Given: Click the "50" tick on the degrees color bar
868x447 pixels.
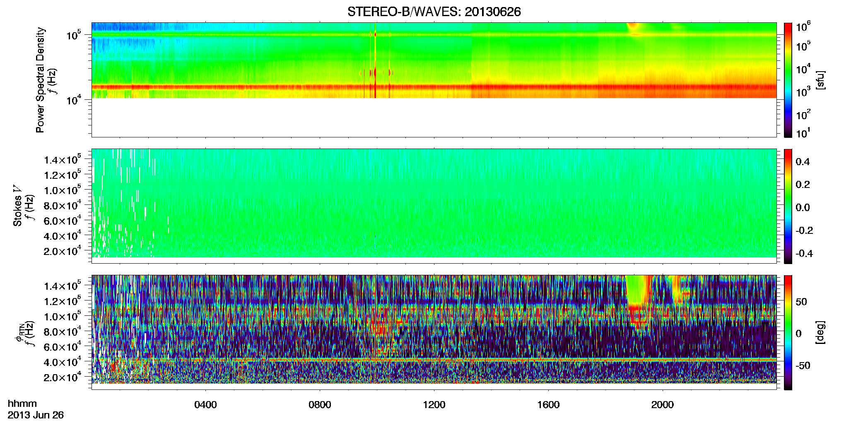Looking at the screenshot, I should pos(801,302).
